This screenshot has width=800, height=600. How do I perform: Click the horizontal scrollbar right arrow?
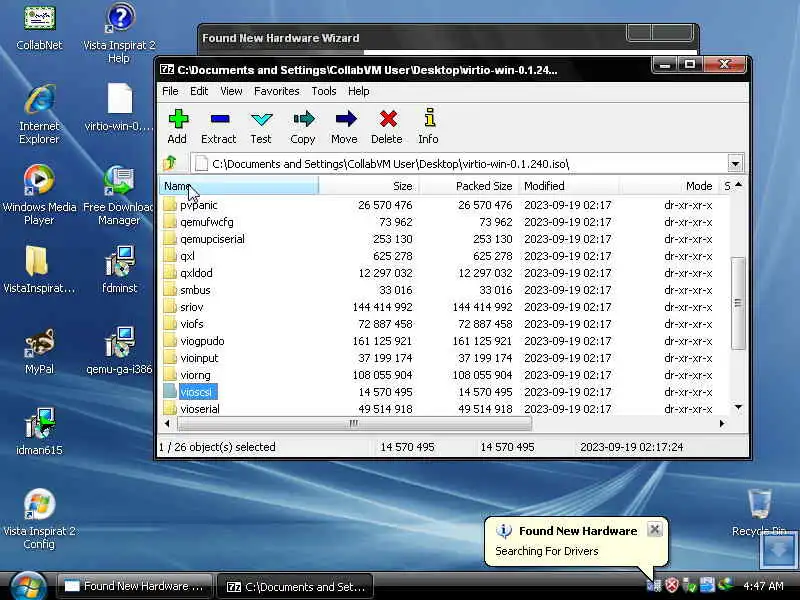(721, 423)
